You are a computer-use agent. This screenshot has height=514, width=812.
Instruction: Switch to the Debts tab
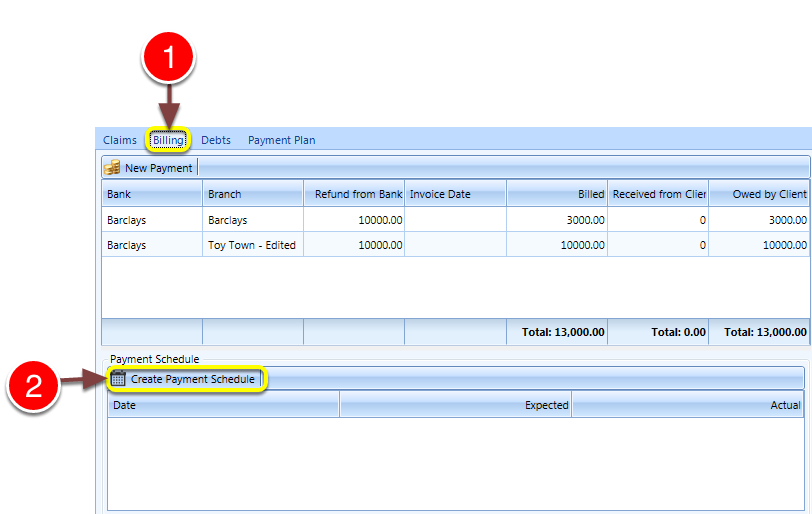(216, 140)
